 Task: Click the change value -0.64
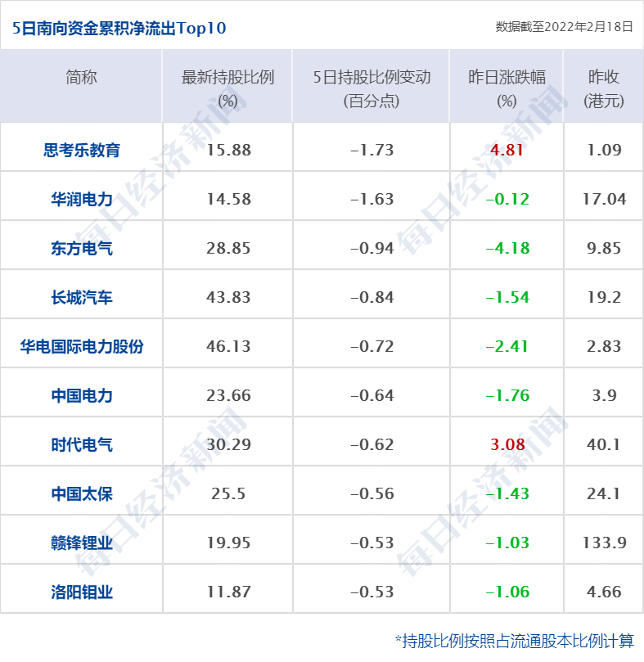[372, 395]
